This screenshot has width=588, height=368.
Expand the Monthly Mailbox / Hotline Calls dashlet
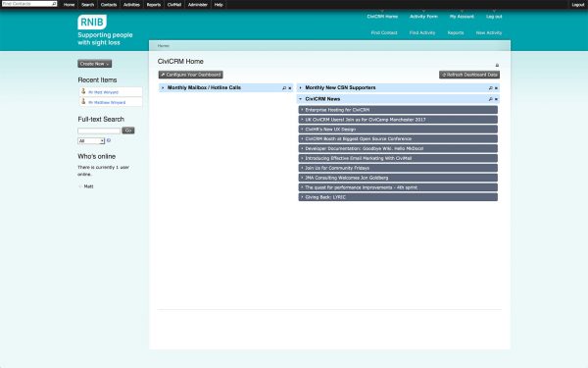pos(163,88)
